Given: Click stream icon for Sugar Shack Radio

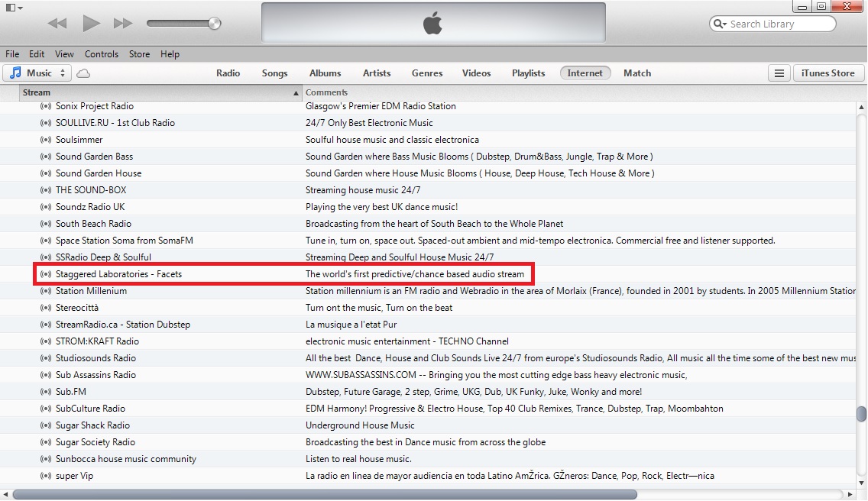Looking at the screenshot, I should tap(46, 425).
